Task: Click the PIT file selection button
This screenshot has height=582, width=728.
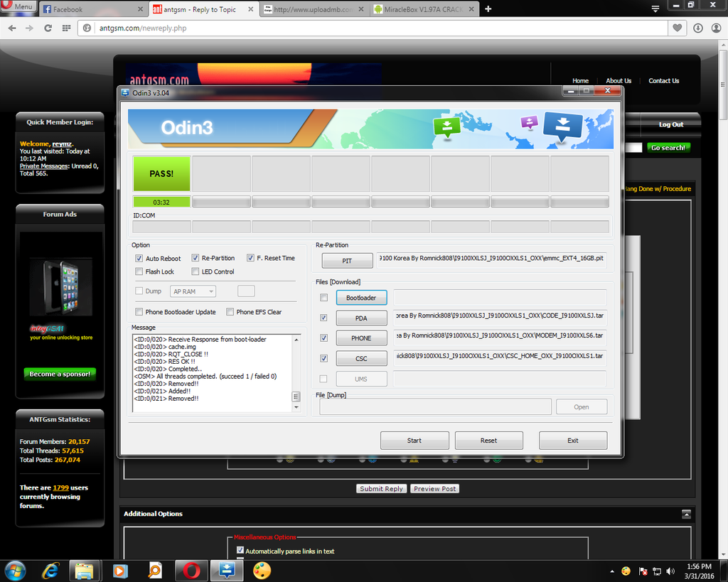Action: [347, 261]
